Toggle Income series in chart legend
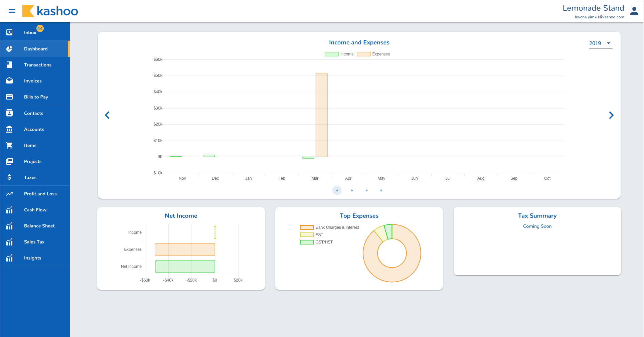This screenshot has width=644, height=337. tap(339, 54)
